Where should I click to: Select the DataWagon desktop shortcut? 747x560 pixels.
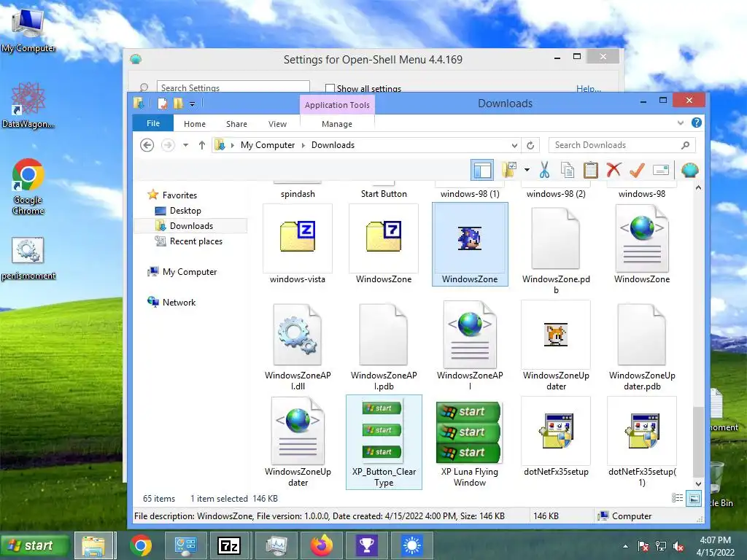pos(28,106)
